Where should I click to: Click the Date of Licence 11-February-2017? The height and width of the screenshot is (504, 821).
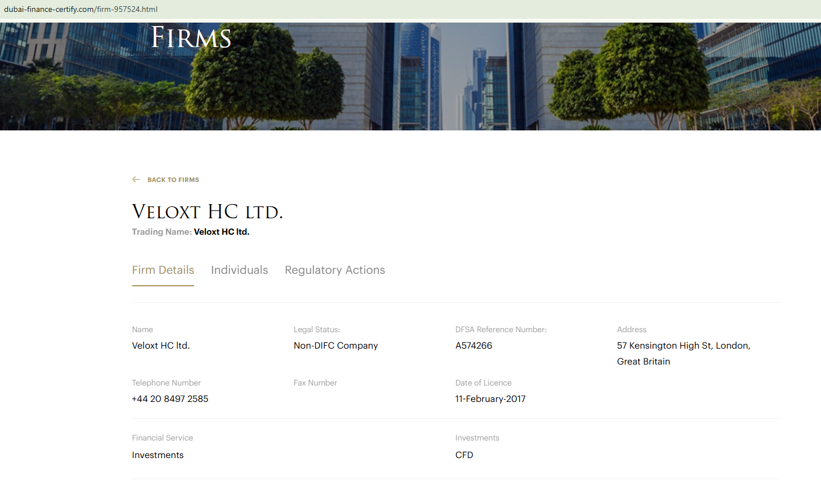coord(490,399)
